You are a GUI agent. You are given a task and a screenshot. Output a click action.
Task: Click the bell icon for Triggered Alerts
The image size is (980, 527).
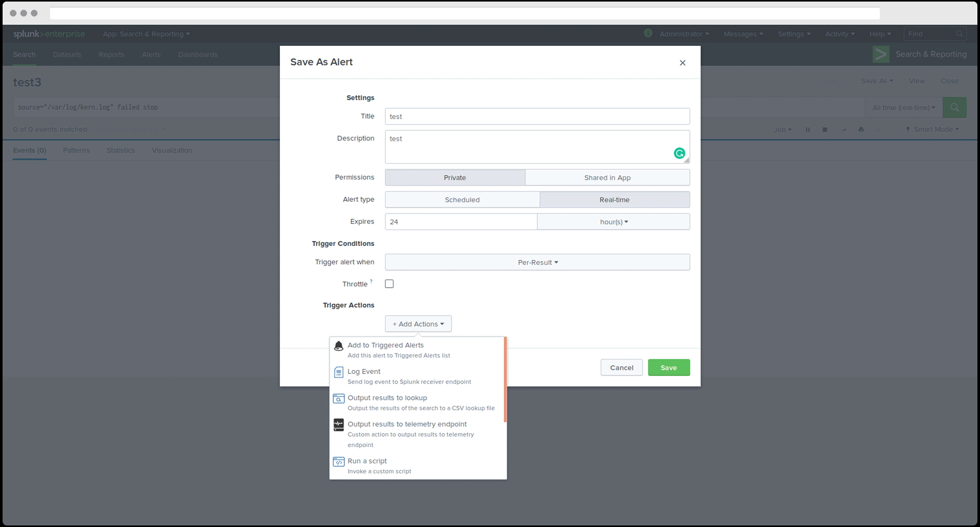click(x=338, y=346)
